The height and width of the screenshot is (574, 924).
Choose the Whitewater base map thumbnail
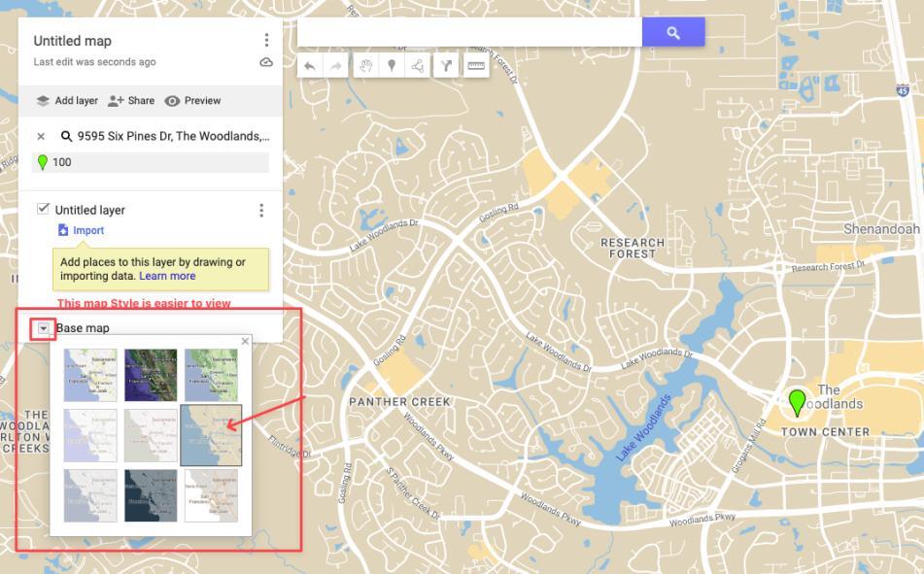click(211, 495)
